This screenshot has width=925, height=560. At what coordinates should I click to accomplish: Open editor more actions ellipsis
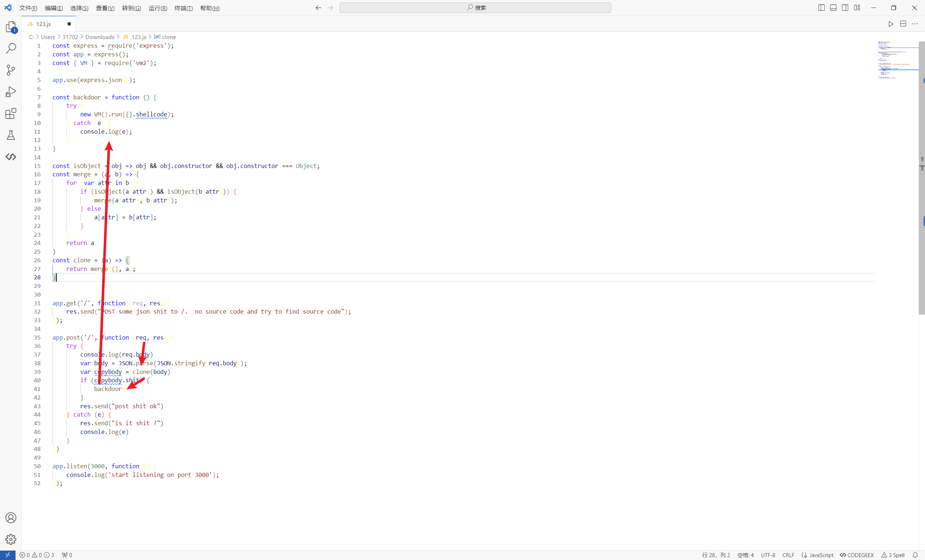[915, 24]
